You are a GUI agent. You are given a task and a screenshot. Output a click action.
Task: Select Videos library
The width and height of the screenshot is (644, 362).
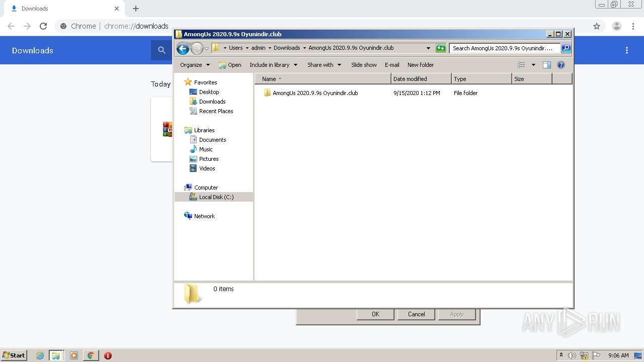point(207,168)
